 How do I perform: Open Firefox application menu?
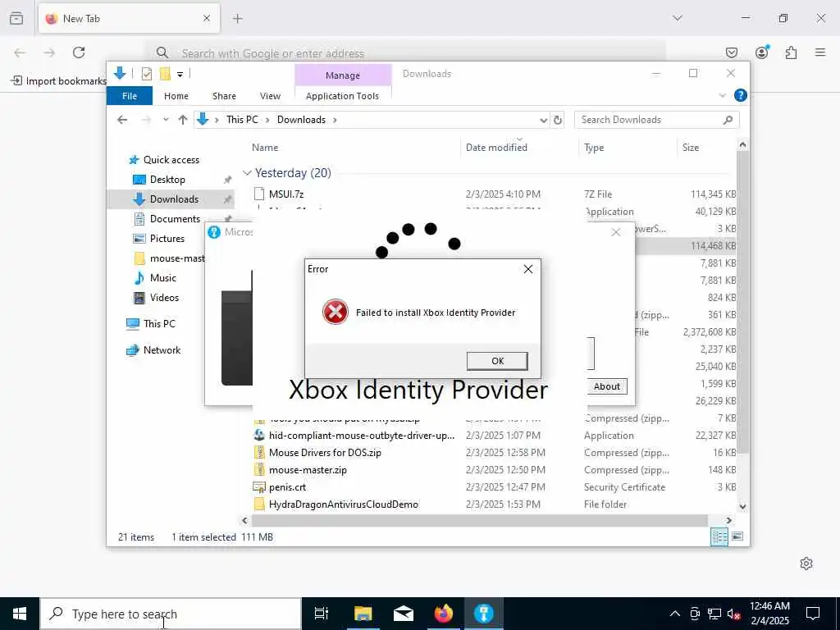820,52
